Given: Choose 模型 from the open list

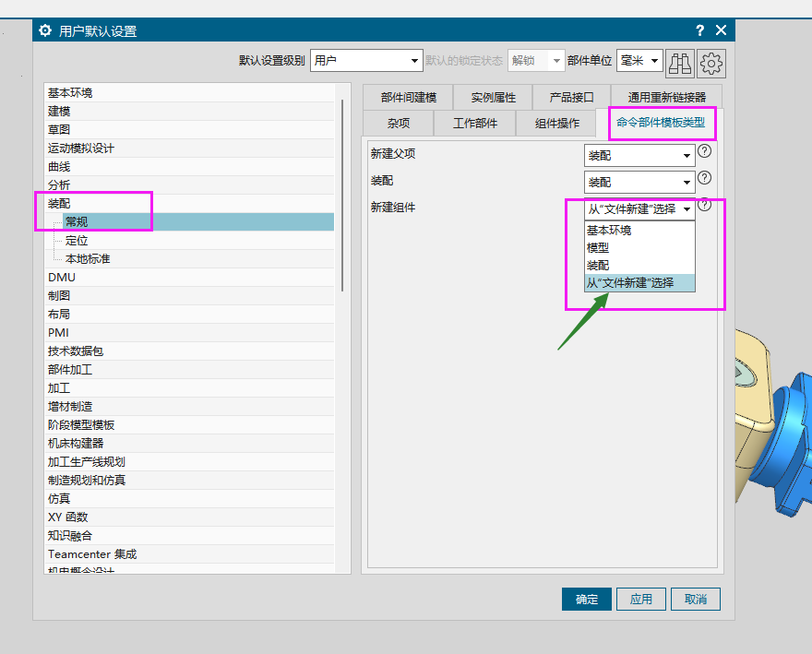Looking at the screenshot, I should pyautogui.click(x=639, y=247).
